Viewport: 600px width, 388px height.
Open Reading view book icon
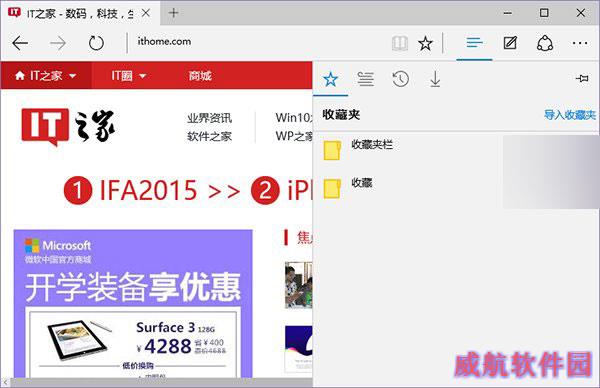coord(400,43)
